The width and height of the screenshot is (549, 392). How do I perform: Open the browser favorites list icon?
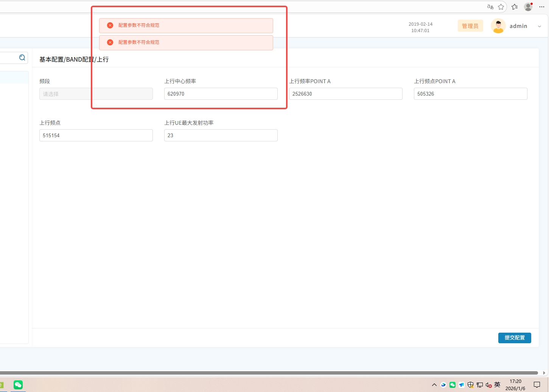click(515, 7)
